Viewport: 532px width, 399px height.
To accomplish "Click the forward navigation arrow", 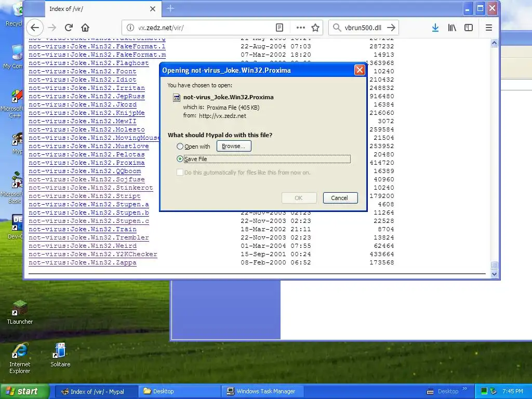I will 52,28.
